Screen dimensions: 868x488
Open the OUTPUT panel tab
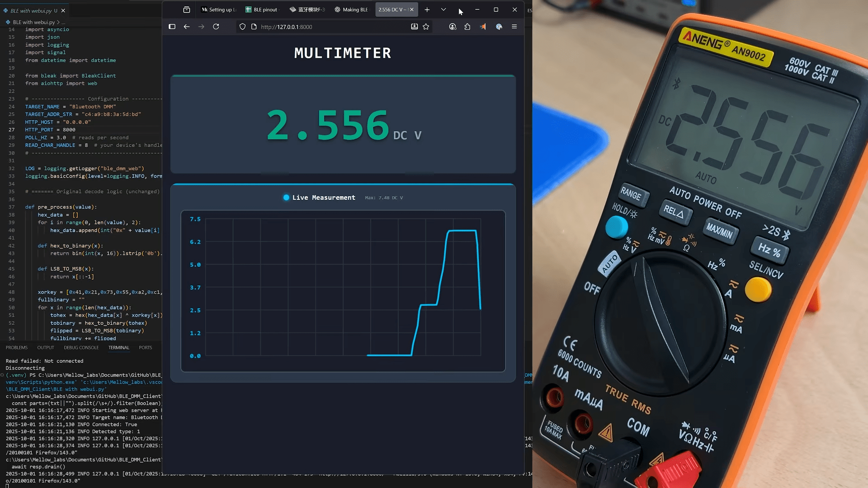click(45, 347)
